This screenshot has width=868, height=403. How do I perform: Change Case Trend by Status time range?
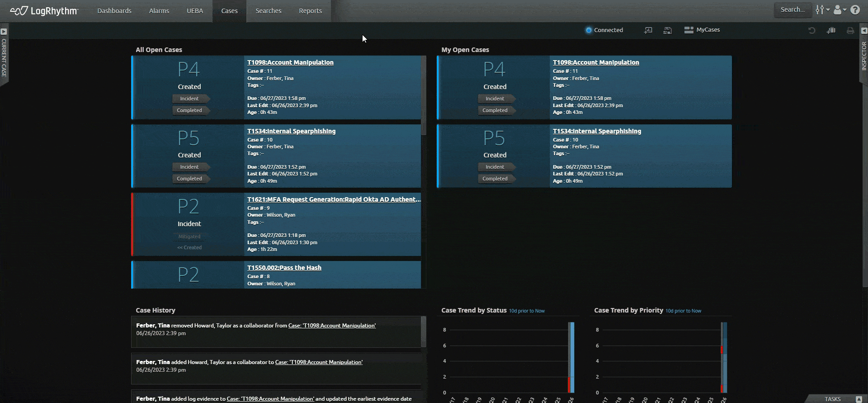pos(527,311)
